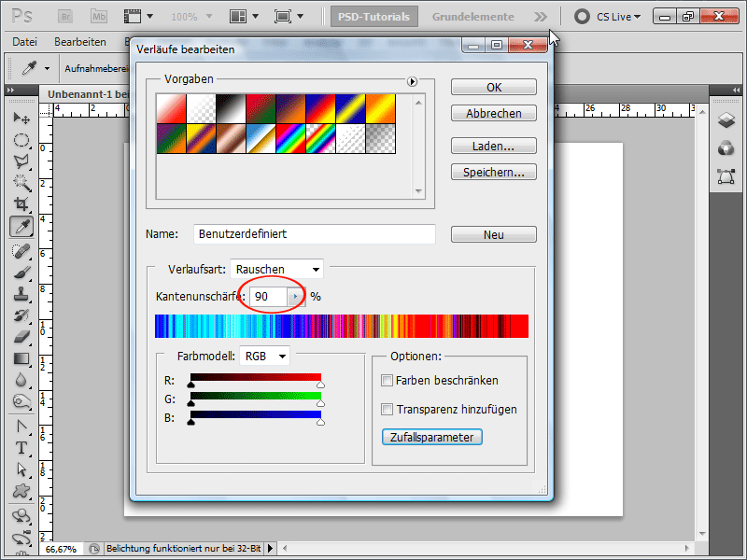Screen dimensions: 747x560
Task: Open the Verlaufsart dropdown
Action: 276,269
